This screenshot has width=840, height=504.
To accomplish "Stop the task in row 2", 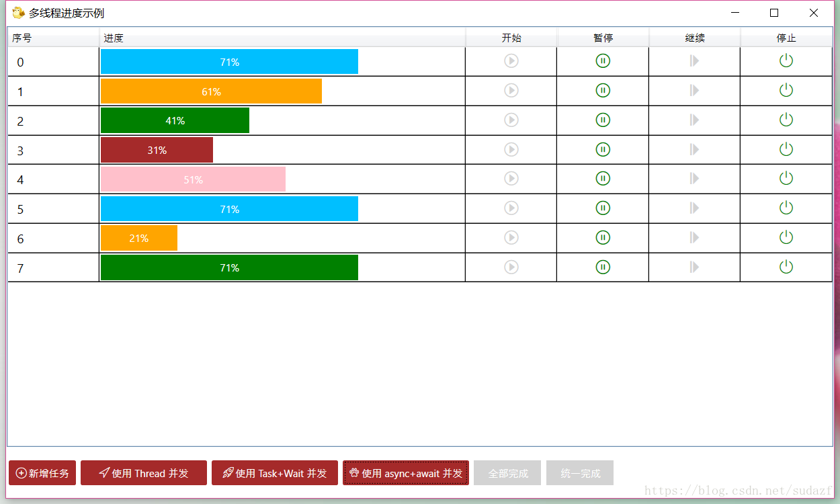I will click(x=786, y=120).
